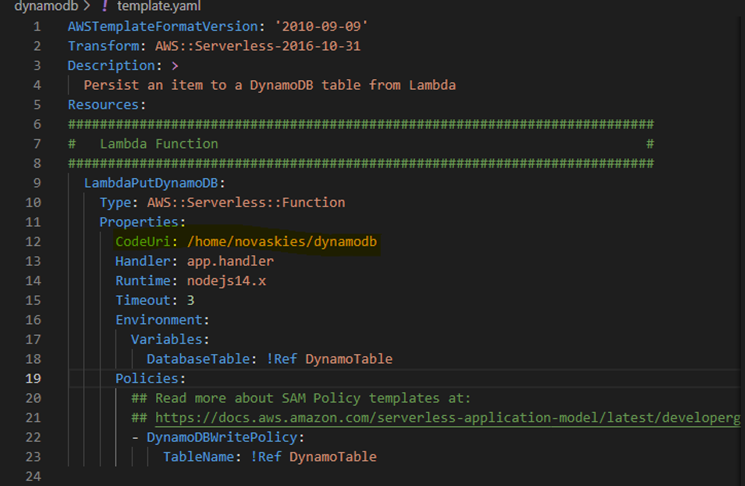Click on '2010-09-09' version value
Image resolution: width=745 pixels, height=486 pixels.
coord(321,27)
